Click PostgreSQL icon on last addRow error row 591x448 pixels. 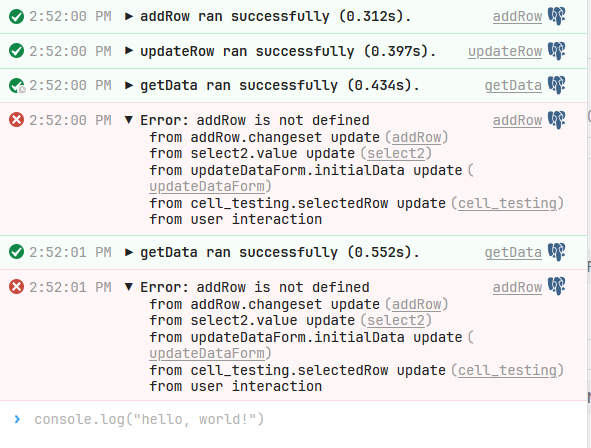coord(556,287)
